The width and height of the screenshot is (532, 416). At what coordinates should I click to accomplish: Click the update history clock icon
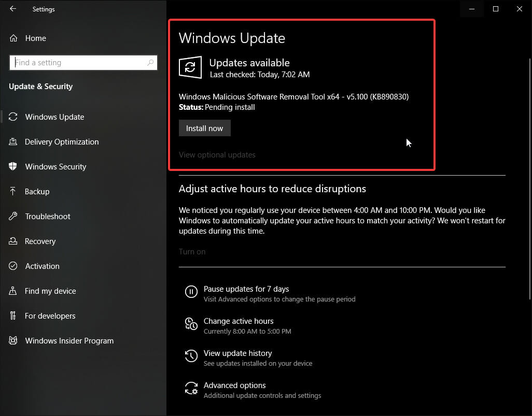[x=191, y=356]
